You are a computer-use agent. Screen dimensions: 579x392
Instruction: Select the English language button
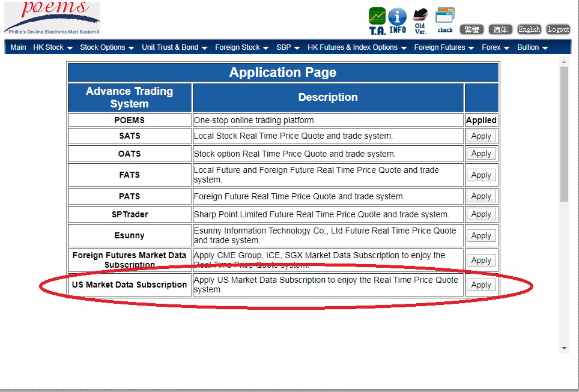(529, 29)
